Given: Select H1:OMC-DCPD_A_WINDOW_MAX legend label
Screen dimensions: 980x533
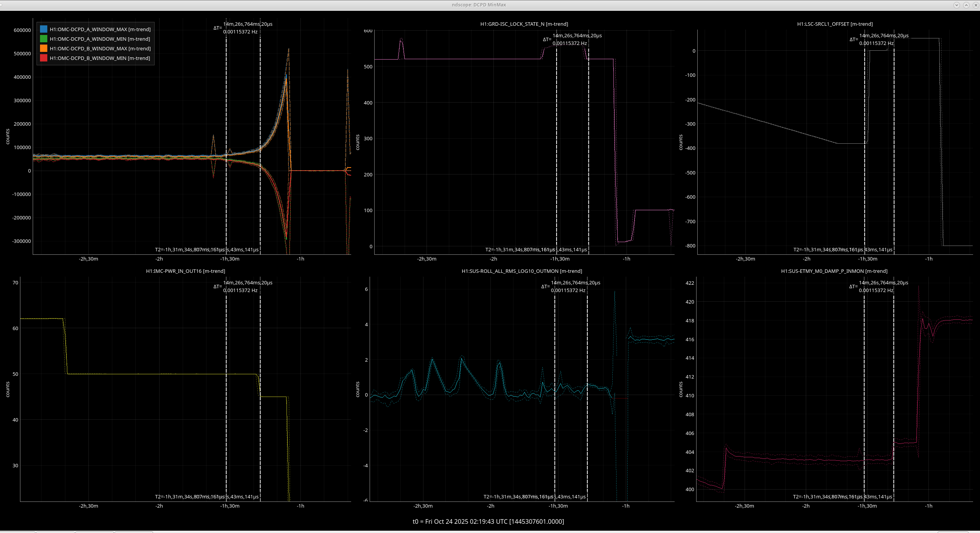Looking at the screenshot, I should pos(100,29).
